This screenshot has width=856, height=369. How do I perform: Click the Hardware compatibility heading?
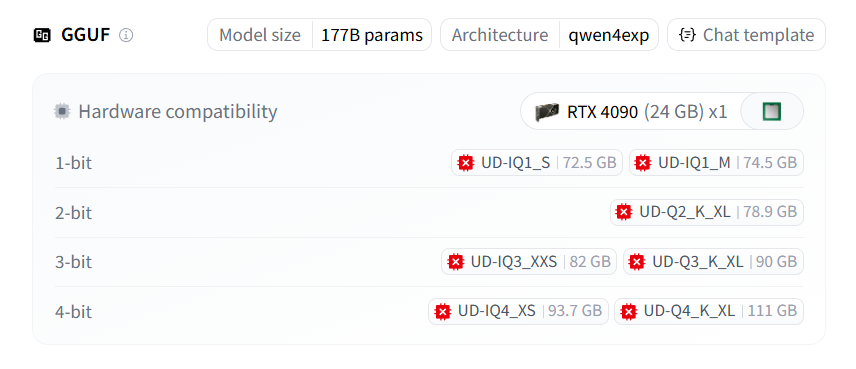[x=178, y=111]
